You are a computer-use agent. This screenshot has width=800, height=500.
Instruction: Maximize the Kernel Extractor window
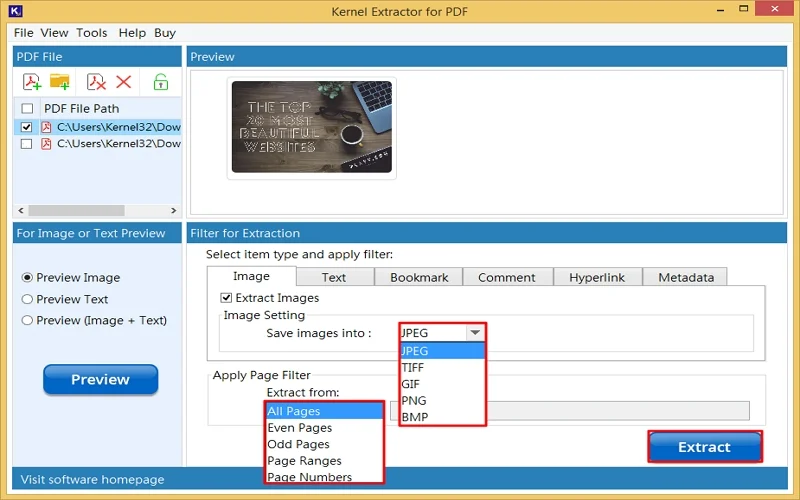(744, 9)
